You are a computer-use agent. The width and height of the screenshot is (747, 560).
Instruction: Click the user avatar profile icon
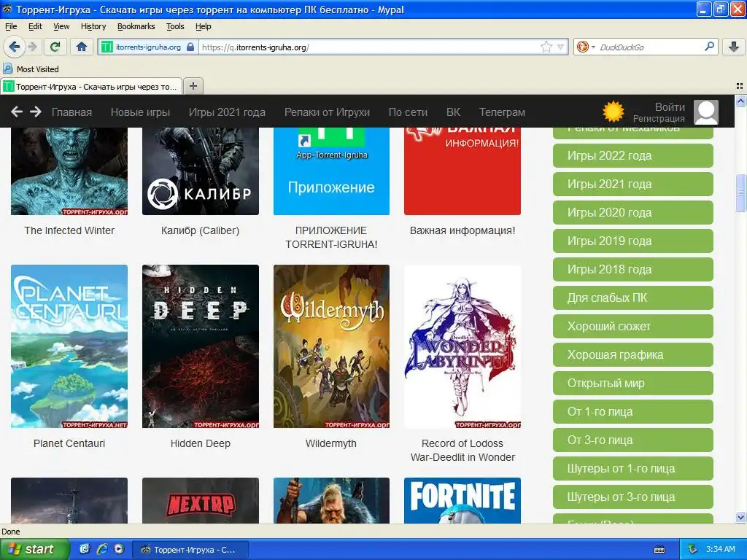click(x=705, y=112)
